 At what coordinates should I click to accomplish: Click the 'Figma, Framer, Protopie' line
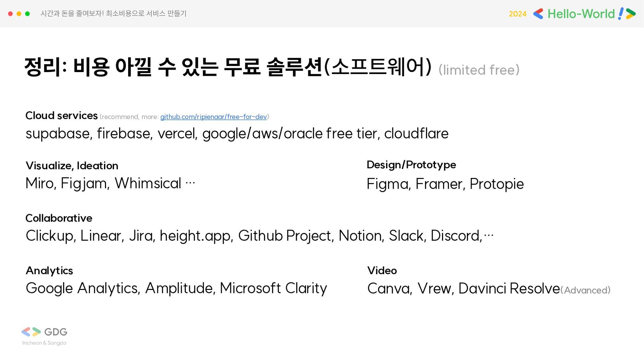pyautogui.click(x=445, y=184)
